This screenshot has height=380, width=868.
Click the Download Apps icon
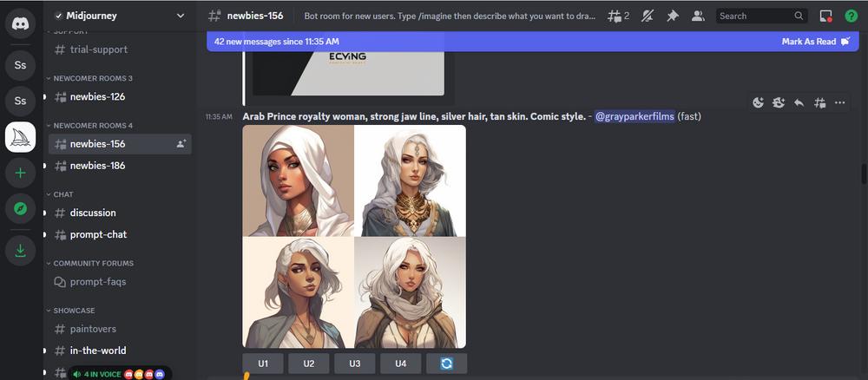[x=21, y=251]
